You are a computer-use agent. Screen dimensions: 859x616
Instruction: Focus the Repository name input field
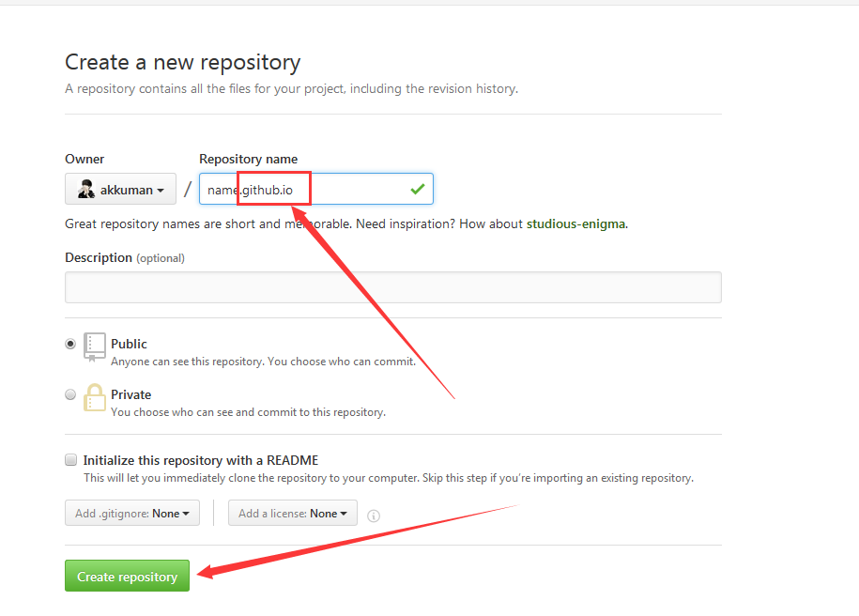pos(316,189)
